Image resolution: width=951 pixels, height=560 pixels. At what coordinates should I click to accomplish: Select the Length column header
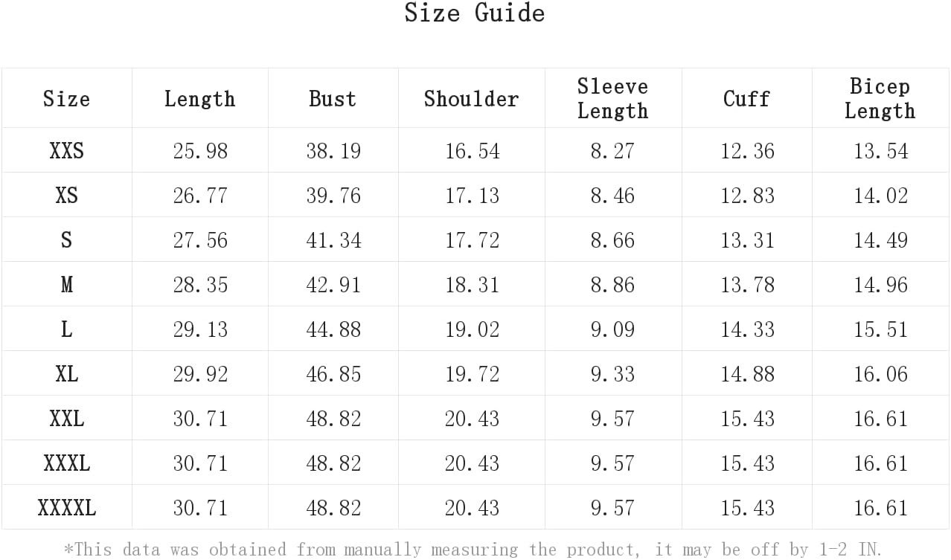point(199,99)
